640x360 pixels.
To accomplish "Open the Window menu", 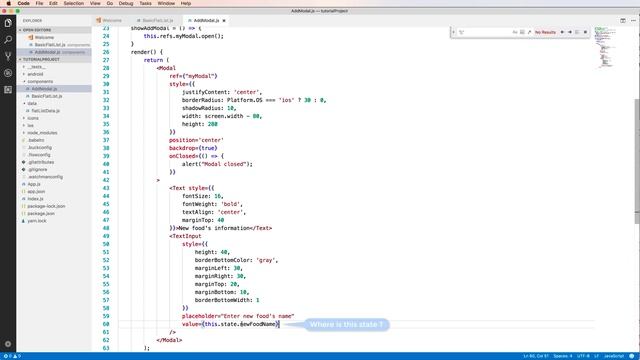I will [x=166, y=3].
